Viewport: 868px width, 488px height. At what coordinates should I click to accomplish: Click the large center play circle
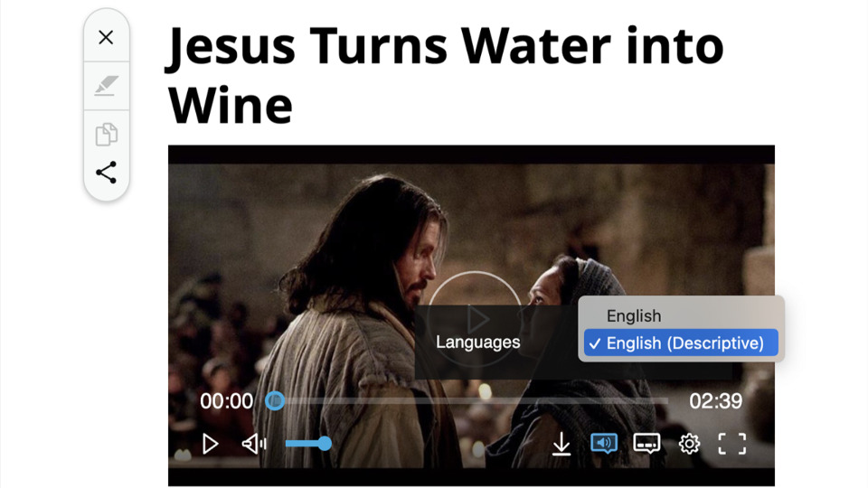475,318
